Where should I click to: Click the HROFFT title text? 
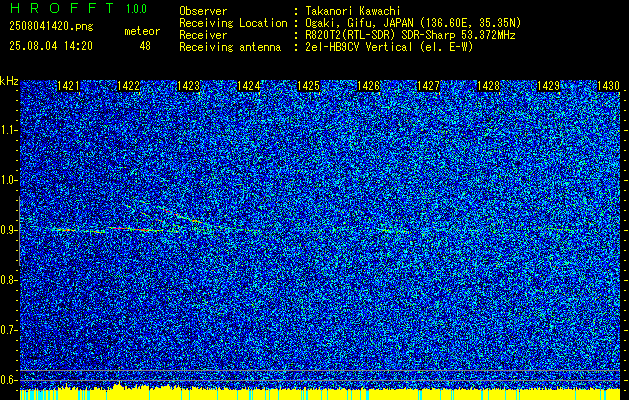(61, 8)
